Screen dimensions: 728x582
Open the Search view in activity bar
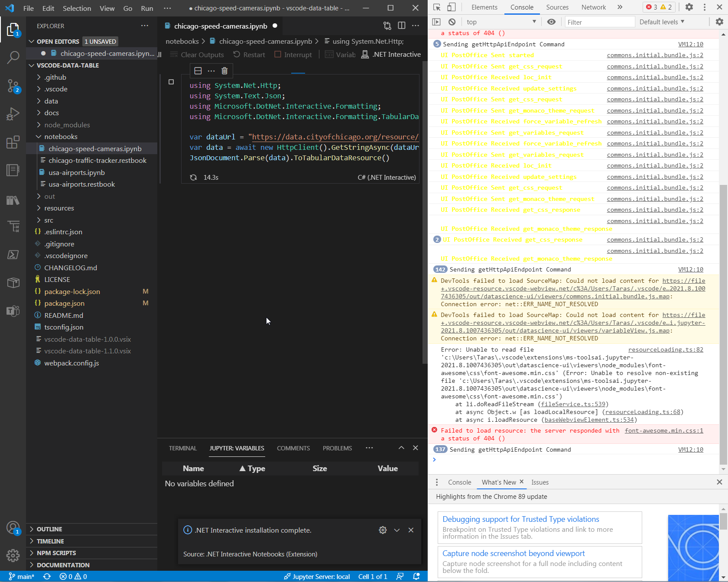tap(13, 58)
